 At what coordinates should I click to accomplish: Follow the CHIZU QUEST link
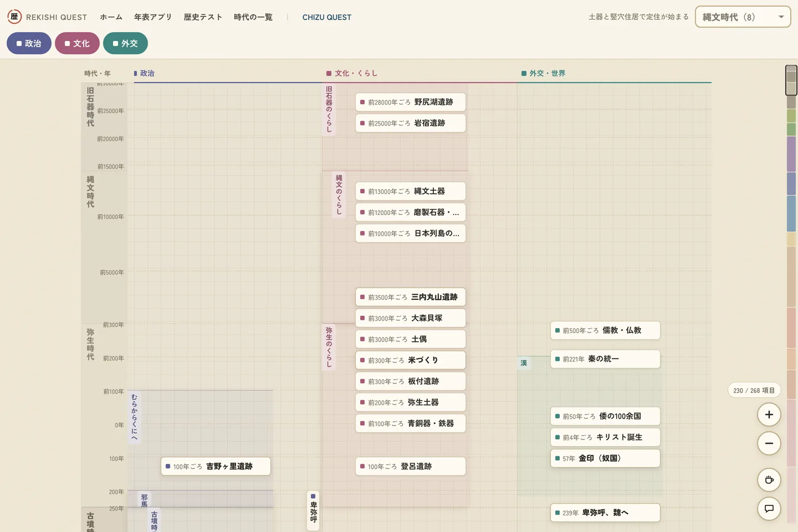327,17
